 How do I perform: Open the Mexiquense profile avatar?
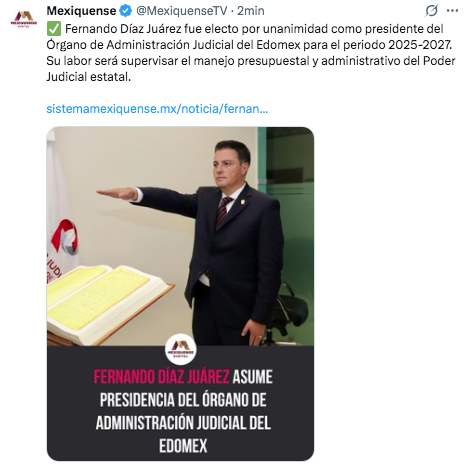coord(23,19)
